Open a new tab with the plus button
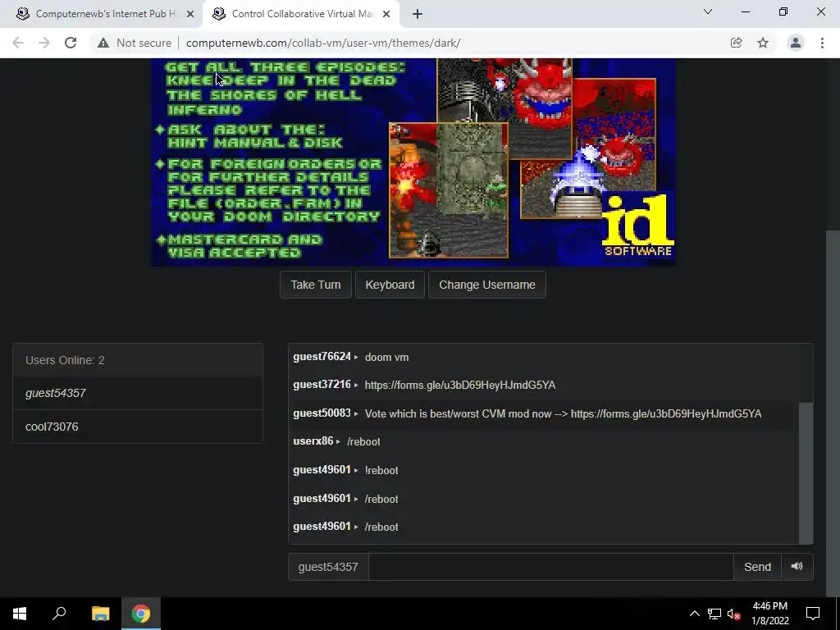Image resolution: width=840 pixels, height=630 pixels. [x=418, y=14]
